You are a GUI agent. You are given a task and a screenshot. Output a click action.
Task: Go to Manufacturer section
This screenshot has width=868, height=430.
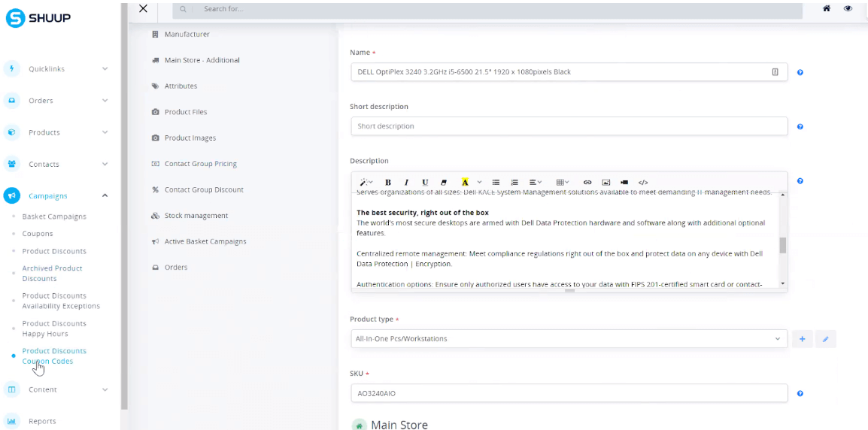[x=187, y=35]
